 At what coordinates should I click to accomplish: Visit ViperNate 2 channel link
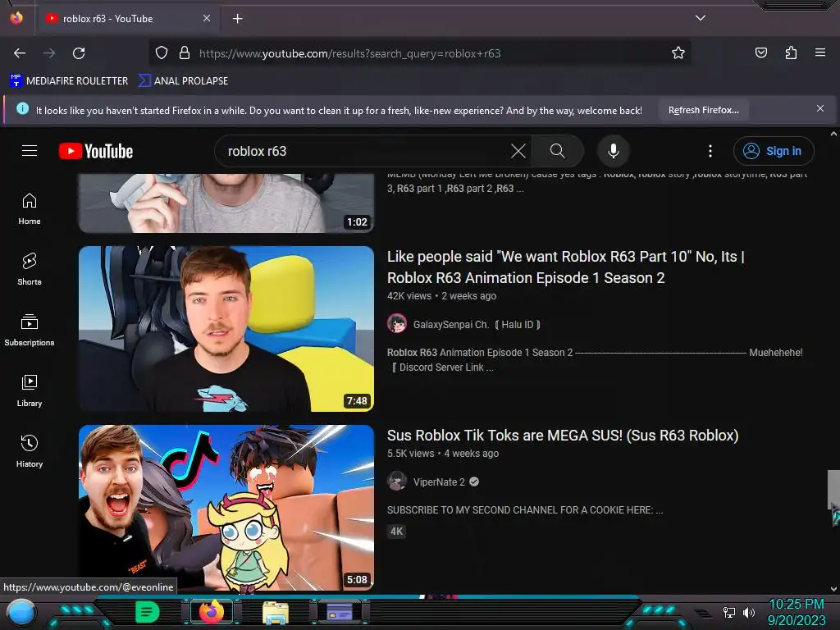pos(439,482)
